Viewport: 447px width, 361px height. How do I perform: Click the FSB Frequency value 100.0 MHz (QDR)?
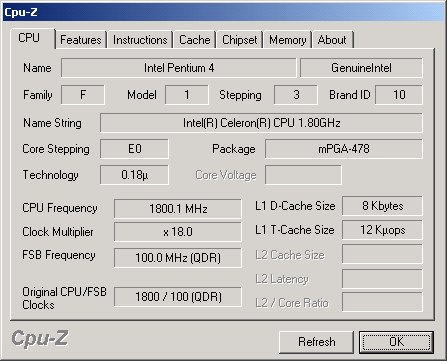[178, 258]
